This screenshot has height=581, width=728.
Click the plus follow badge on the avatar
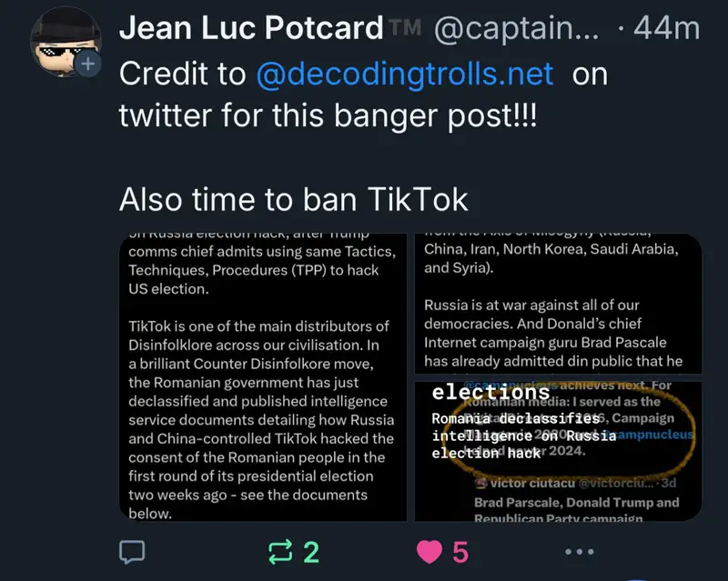click(88, 65)
